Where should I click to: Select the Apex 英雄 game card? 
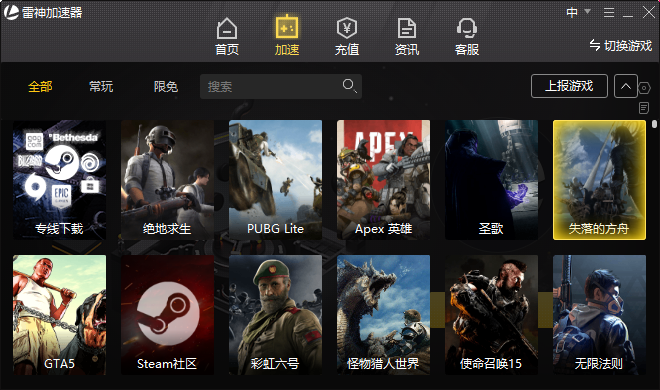(x=383, y=180)
